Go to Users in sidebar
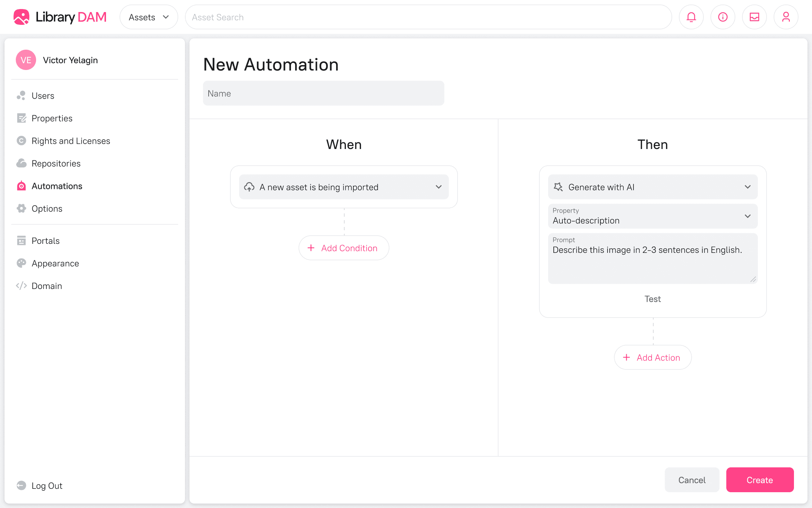The width and height of the screenshot is (812, 508). (43, 96)
